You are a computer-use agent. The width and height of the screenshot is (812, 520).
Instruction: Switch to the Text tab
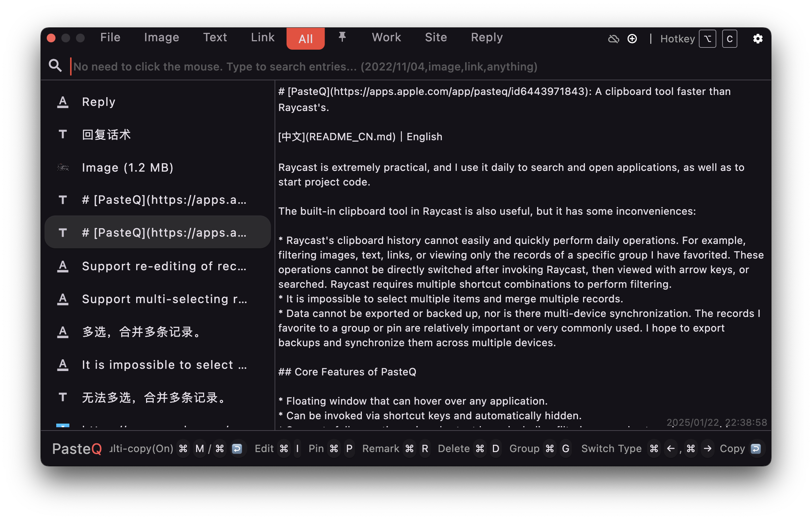(x=215, y=37)
